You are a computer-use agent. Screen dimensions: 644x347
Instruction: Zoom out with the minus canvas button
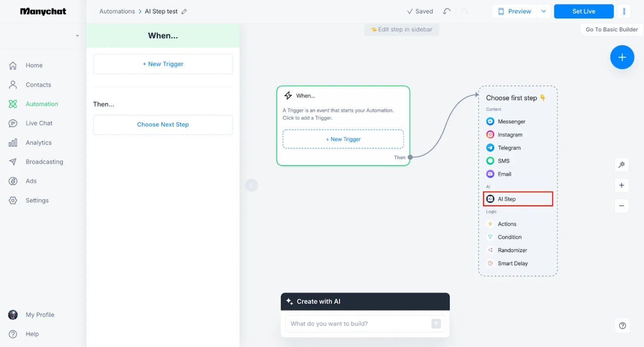(x=621, y=206)
